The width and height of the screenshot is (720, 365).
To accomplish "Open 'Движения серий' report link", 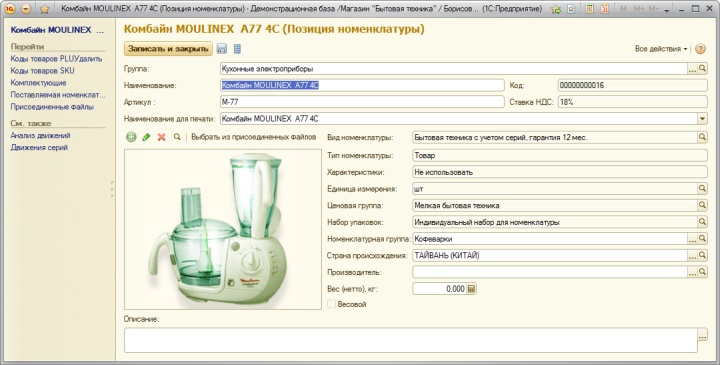I will pyautogui.click(x=39, y=147).
